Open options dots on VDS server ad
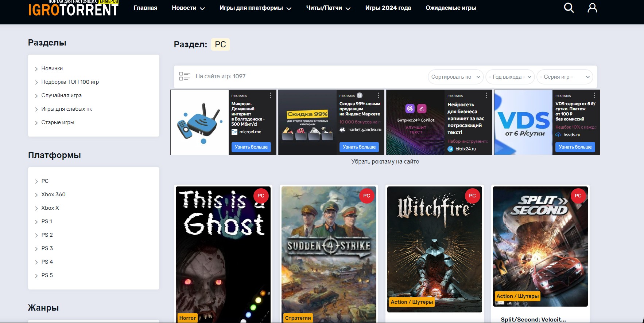Screen dimensions: 644x323 click(594, 95)
